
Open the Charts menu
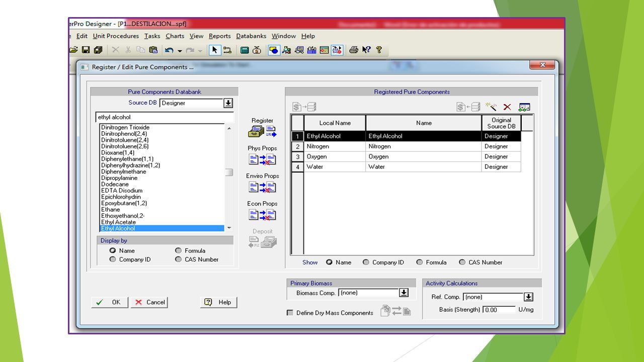175,36
